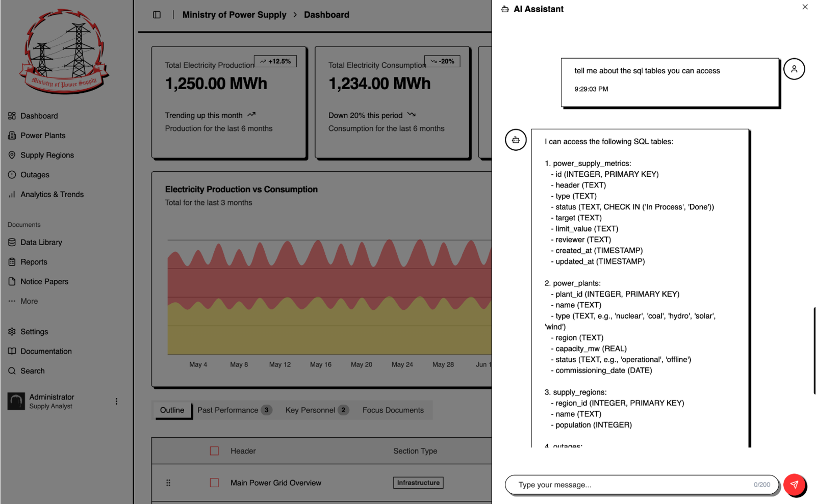The image size is (816, 504).
Task: Click the Main Power Grid Overview row text
Action: 276,483
